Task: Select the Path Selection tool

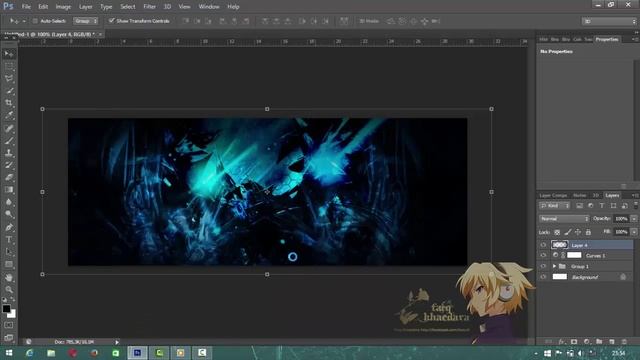Action: tap(9, 252)
